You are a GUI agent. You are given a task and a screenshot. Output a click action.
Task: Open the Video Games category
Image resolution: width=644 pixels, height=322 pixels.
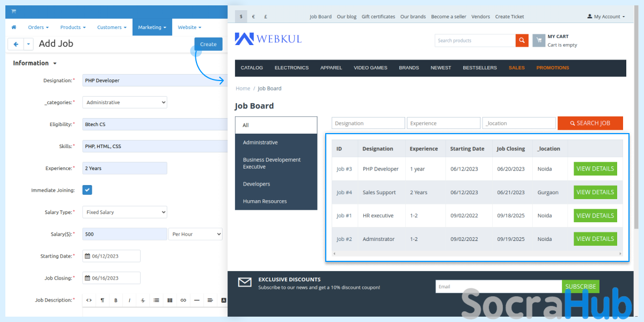[x=370, y=68]
